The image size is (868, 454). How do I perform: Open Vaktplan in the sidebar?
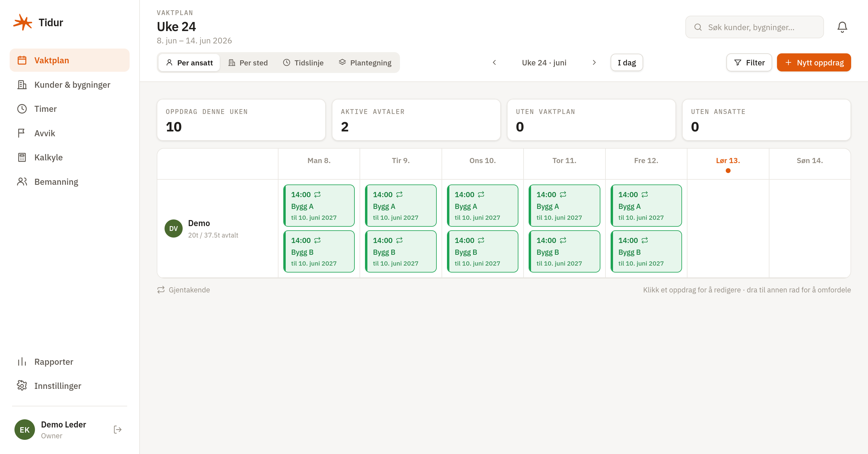pyautogui.click(x=69, y=60)
